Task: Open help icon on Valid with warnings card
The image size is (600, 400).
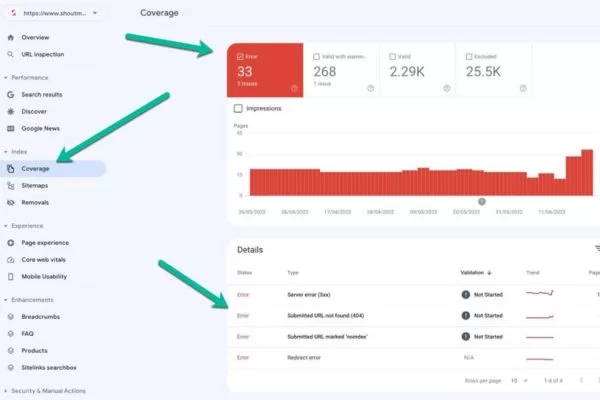Action: coord(370,88)
